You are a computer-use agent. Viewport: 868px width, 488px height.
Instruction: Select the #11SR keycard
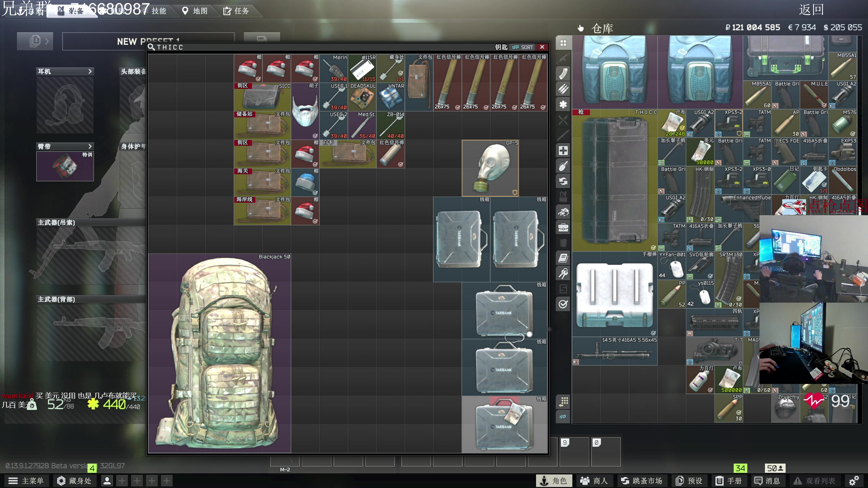click(362, 68)
